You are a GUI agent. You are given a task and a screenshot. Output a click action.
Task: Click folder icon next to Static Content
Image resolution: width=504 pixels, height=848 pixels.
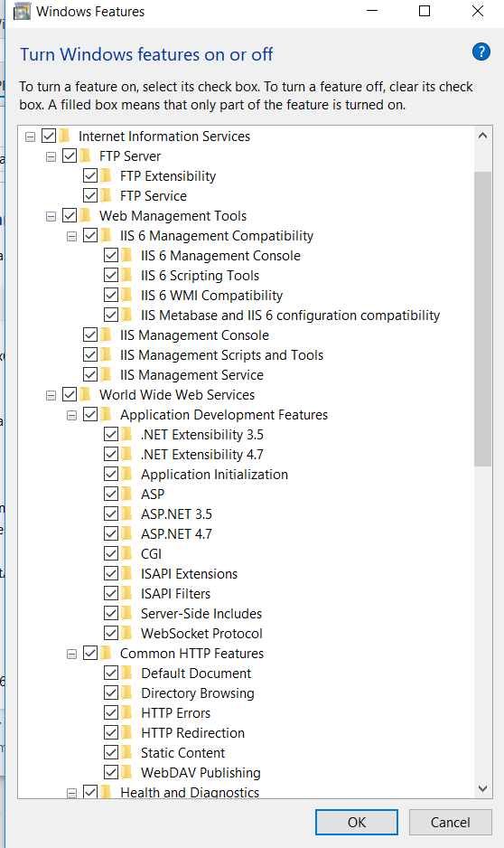tap(127, 752)
